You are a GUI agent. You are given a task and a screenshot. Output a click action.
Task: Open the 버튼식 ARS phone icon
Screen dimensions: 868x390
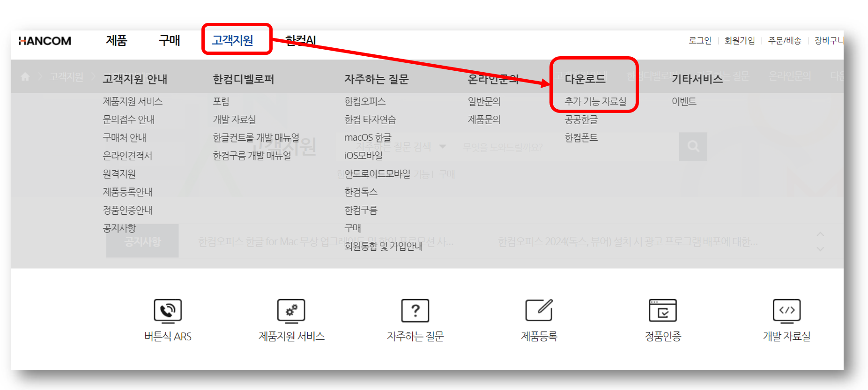pyautogui.click(x=168, y=311)
